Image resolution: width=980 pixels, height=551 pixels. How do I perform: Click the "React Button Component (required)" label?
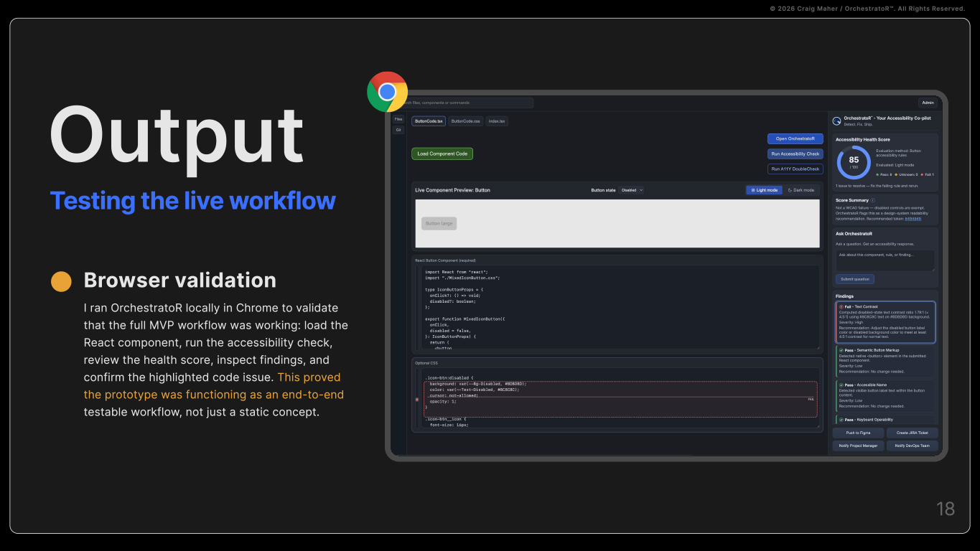click(x=445, y=260)
